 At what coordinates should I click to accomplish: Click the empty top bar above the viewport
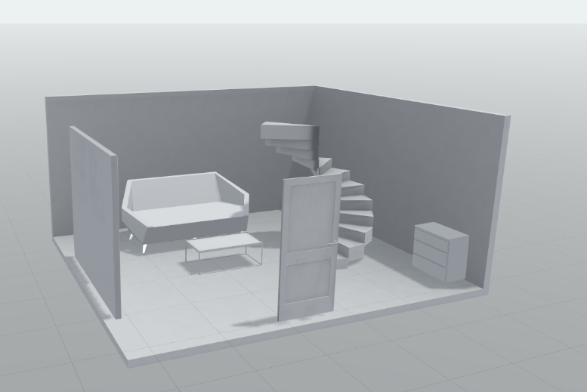pos(293,11)
